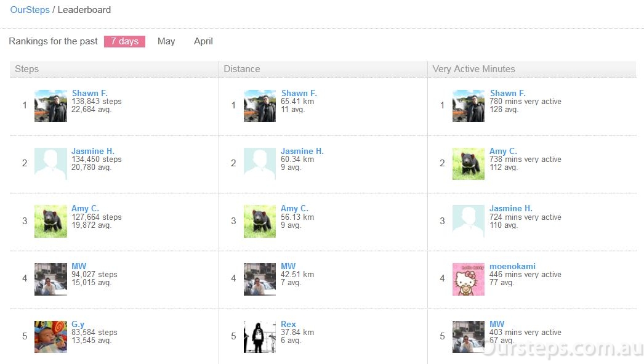Open the G.y profile link
Viewport: 644px width, 364px height.
point(78,324)
